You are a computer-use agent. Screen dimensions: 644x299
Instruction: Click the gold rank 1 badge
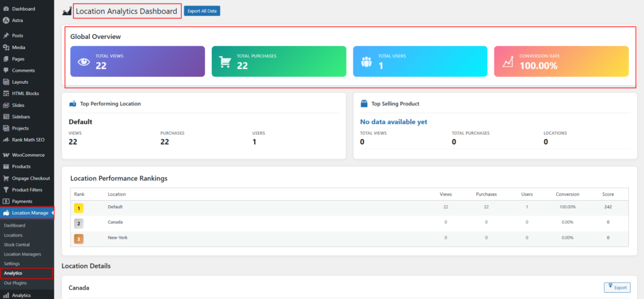click(x=79, y=207)
